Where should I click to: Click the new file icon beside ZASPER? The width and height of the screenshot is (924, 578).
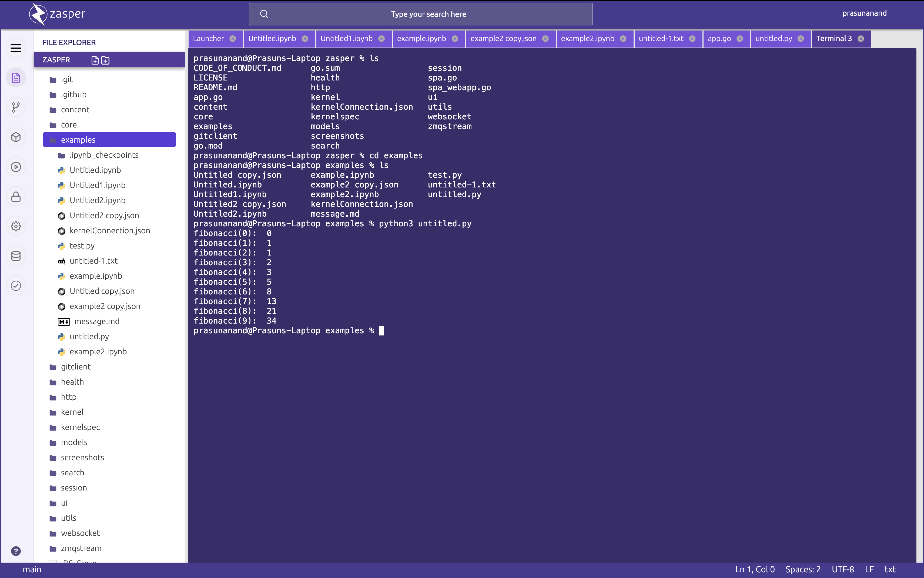click(x=95, y=60)
